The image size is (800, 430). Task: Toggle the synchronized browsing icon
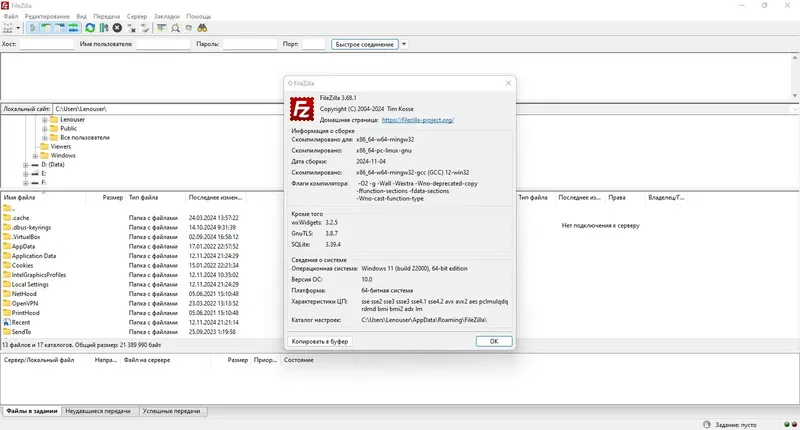(189, 28)
